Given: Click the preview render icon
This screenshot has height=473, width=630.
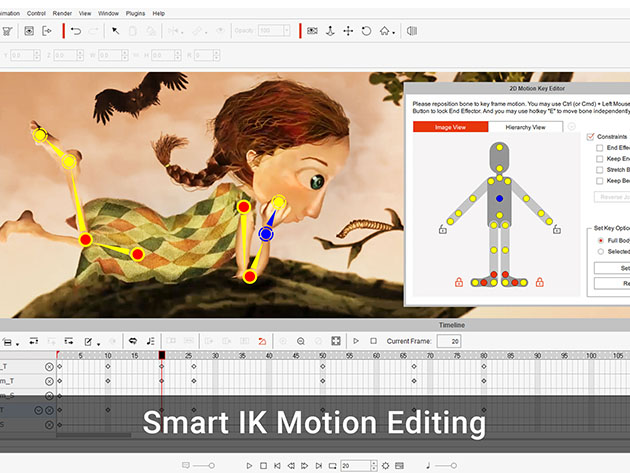Looking at the screenshot, I should coord(29,31).
